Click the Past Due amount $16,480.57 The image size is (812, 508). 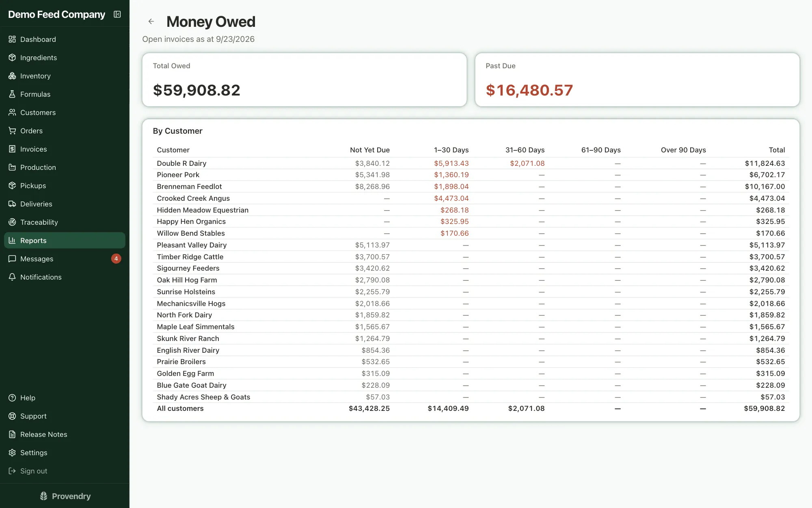[529, 90]
